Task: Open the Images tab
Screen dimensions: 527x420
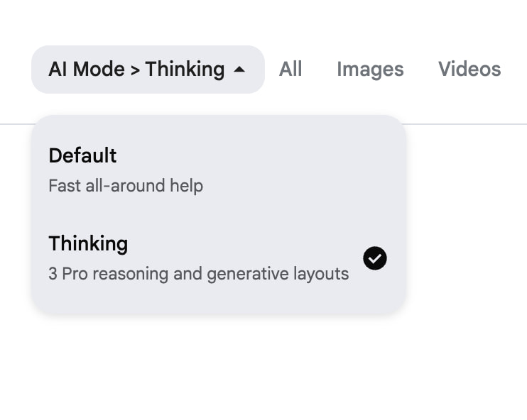Action: point(370,70)
